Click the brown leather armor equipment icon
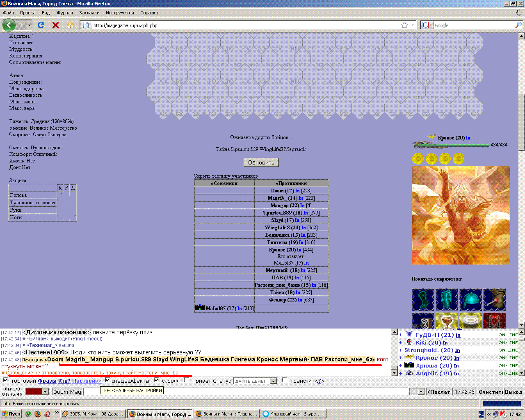 click(x=494, y=299)
